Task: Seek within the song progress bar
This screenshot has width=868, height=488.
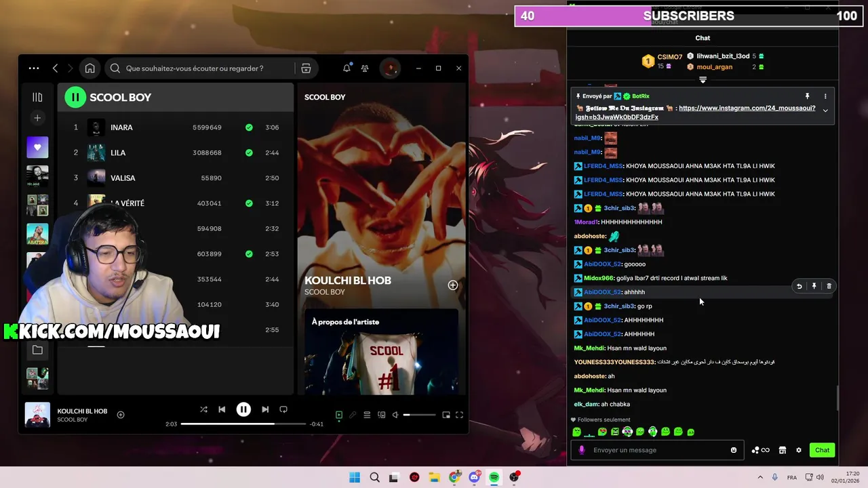Action: coord(243,424)
